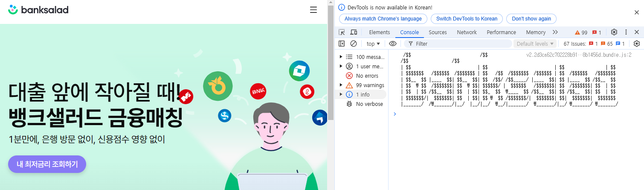Dismiss the Korean language notification bar

637,12
